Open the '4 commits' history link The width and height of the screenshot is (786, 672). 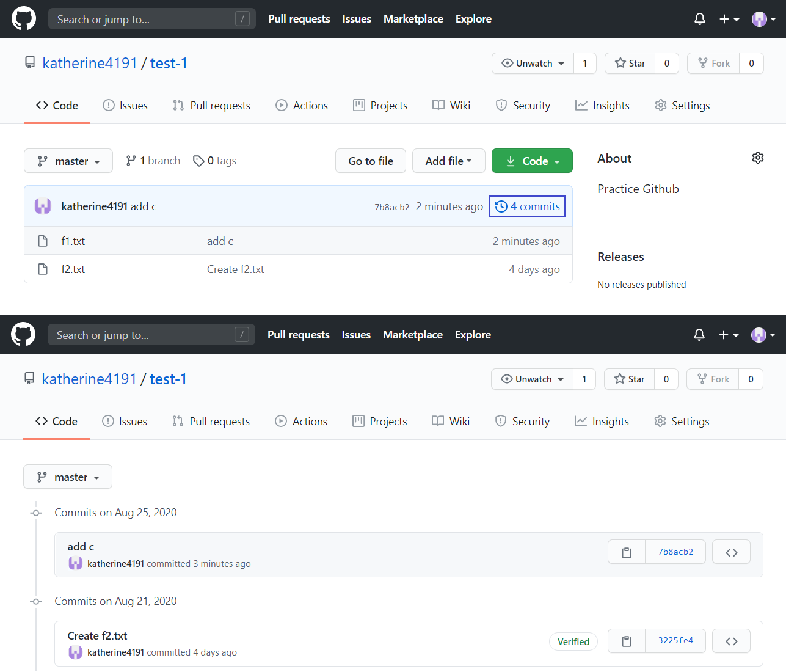[528, 206]
